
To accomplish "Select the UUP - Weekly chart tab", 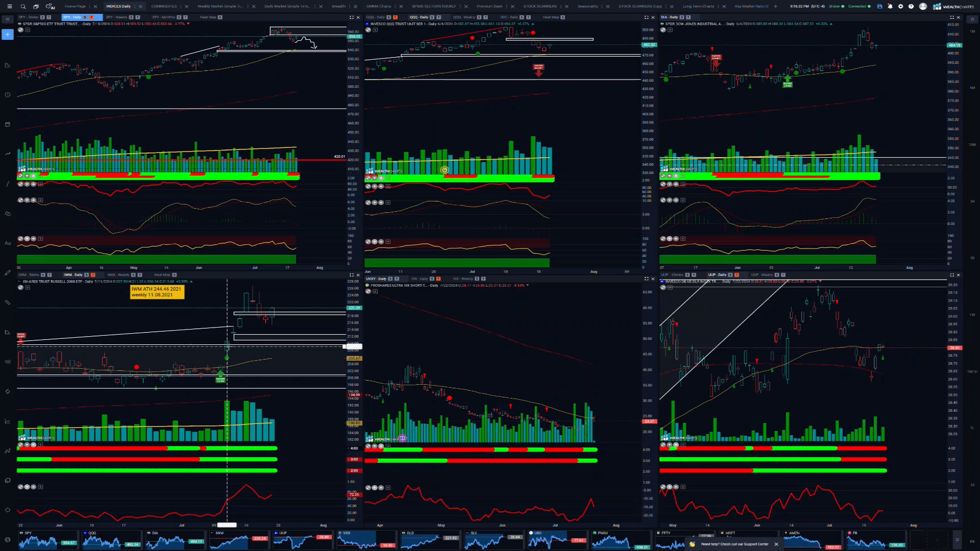I will (x=762, y=275).
